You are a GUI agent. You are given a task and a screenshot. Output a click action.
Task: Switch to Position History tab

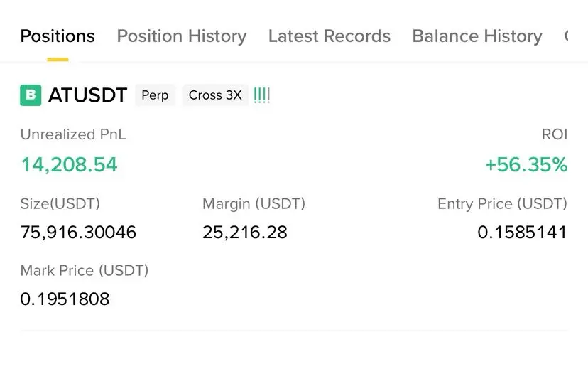(182, 36)
